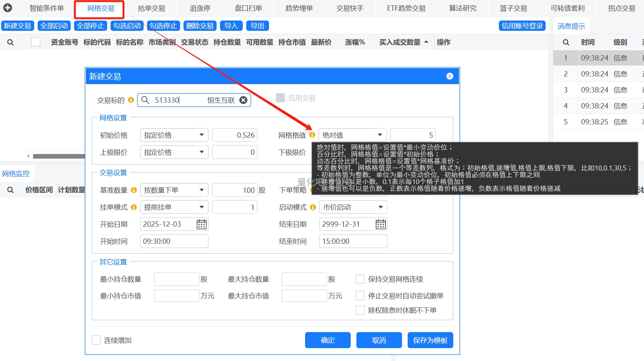
Task: Clear the 513330 stock code field
Action: 243,100
